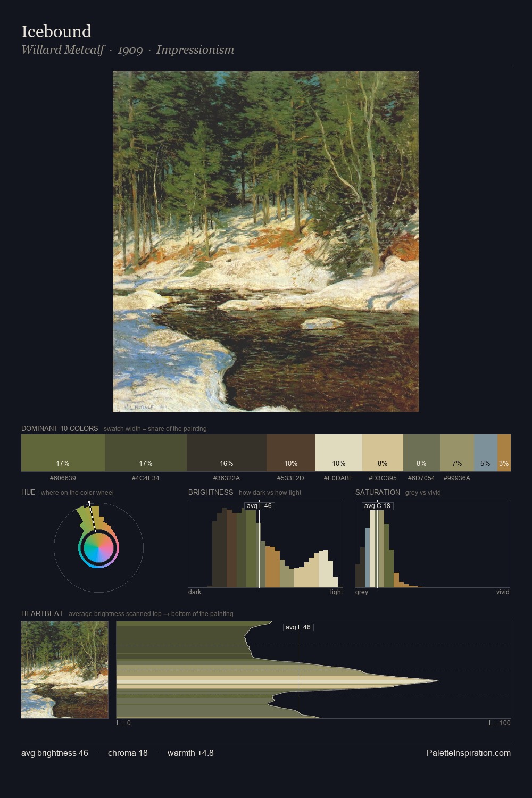The width and height of the screenshot is (532, 798).
Task: Visit the PaletteInspiration.com link
Action: [469, 753]
